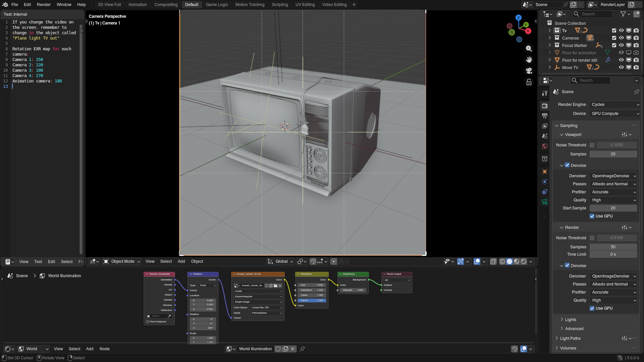Click the zoom magnifier viewport gizmo
This screenshot has width=644, height=362.
coord(529,49)
